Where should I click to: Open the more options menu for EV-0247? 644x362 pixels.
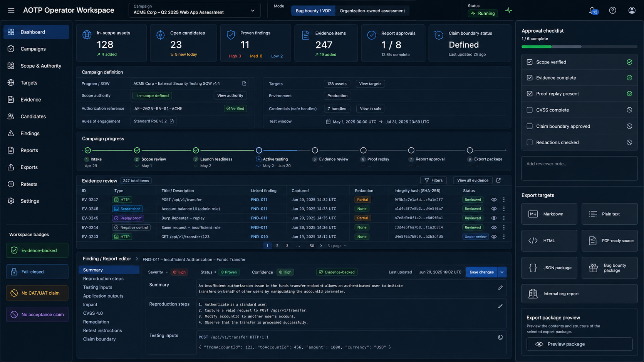(504, 200)
